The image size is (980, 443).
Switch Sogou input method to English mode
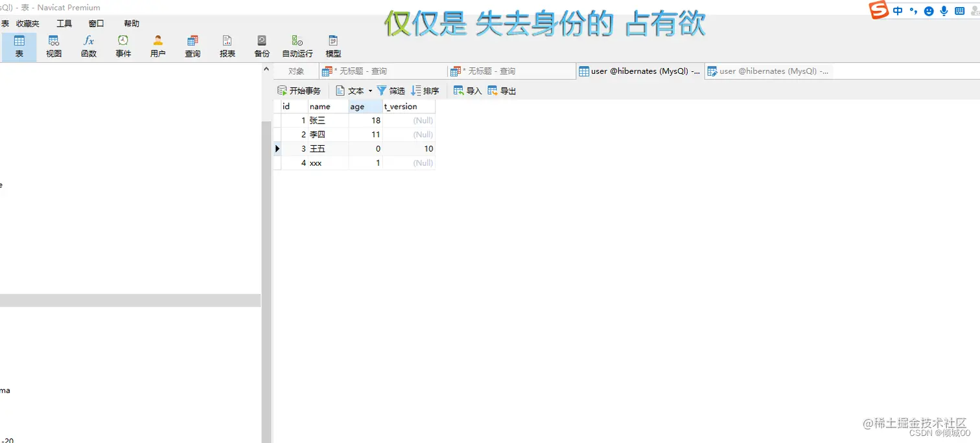(x=897, y=10)
